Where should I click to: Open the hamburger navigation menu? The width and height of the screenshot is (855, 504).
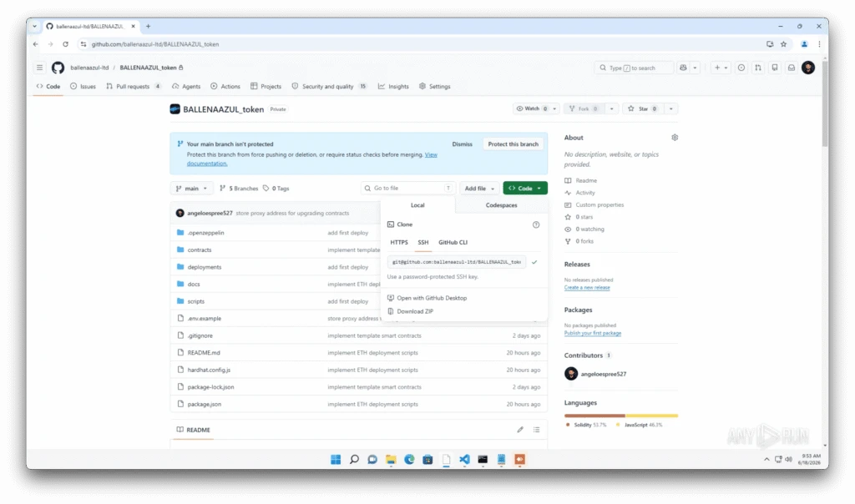tap(39, 68)
